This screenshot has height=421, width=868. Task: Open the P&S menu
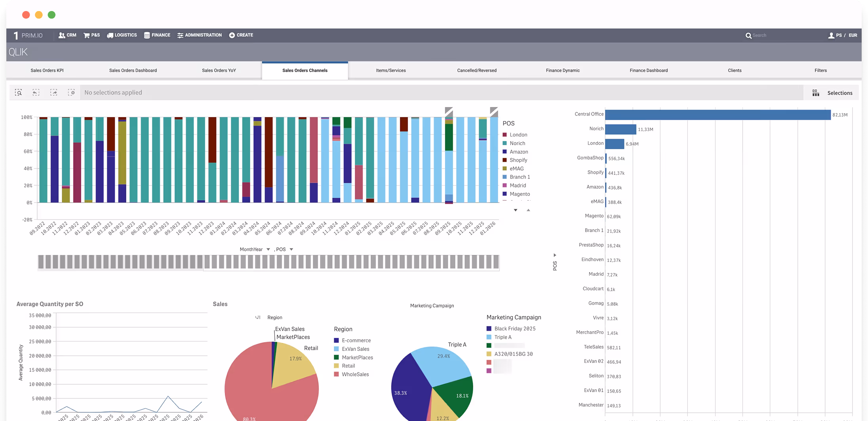tap(91, 35)
